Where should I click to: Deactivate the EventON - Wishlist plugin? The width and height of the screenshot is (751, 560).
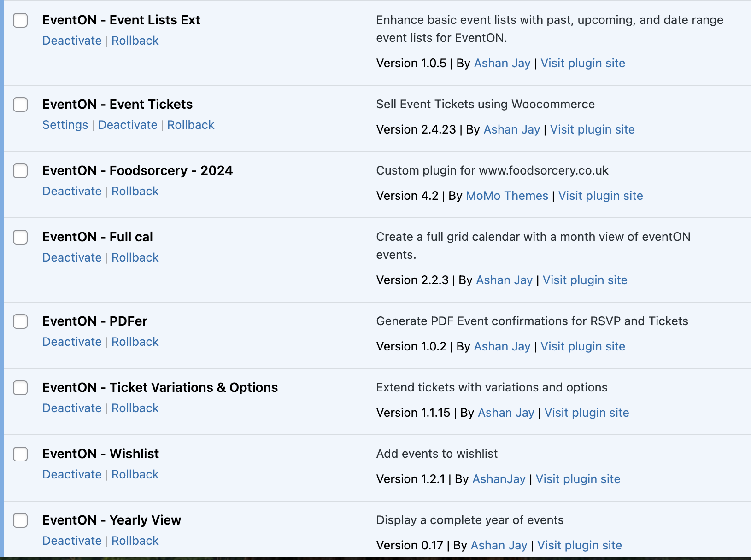pyautogui.click(x=72, y=474)
